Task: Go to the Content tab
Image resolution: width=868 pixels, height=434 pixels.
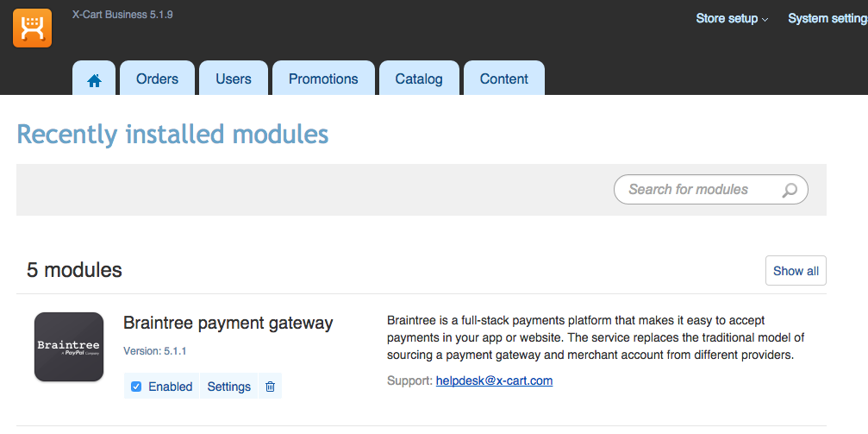Action: [x=503, y=79]
